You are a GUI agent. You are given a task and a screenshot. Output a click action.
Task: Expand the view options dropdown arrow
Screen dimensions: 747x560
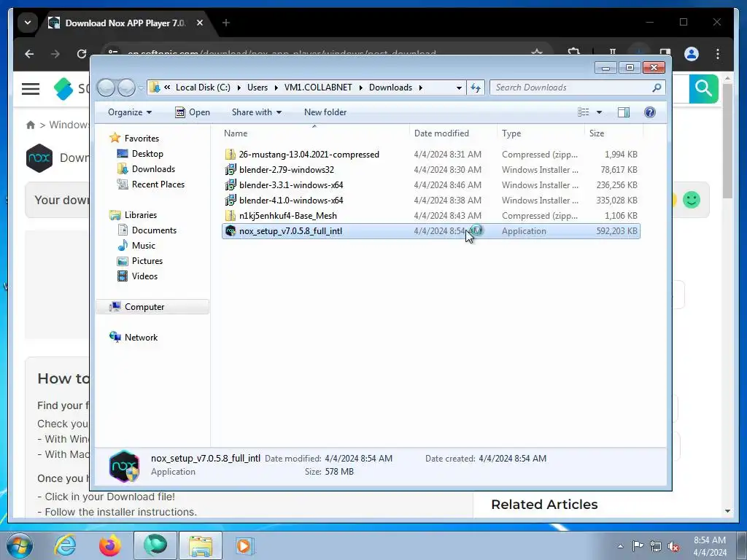(x=600, y=112)
